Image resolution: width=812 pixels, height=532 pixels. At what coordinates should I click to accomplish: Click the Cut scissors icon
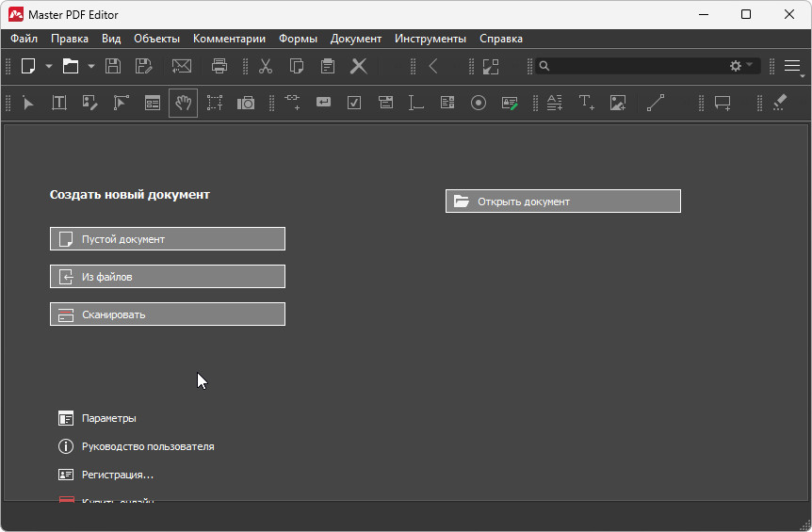click(x=266, y=66)
